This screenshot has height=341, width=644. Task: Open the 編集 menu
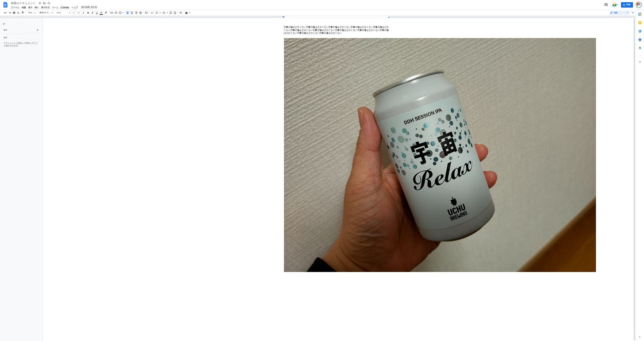(24, 8)
